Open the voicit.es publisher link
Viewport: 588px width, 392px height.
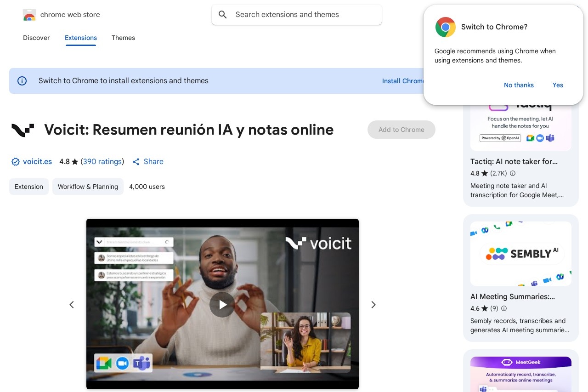(x=37, y=162)
